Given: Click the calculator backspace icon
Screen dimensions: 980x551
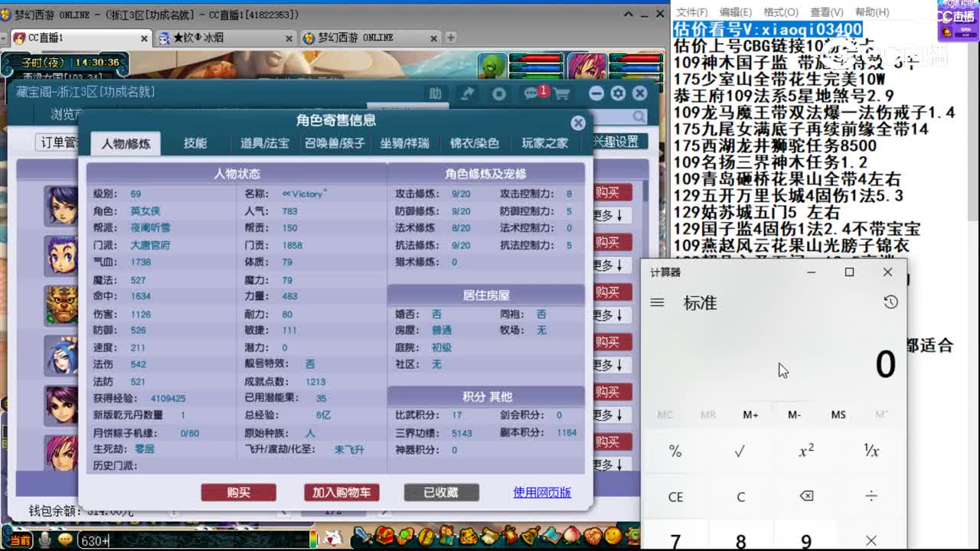Looking at the screenshot, I should point(806,496).
